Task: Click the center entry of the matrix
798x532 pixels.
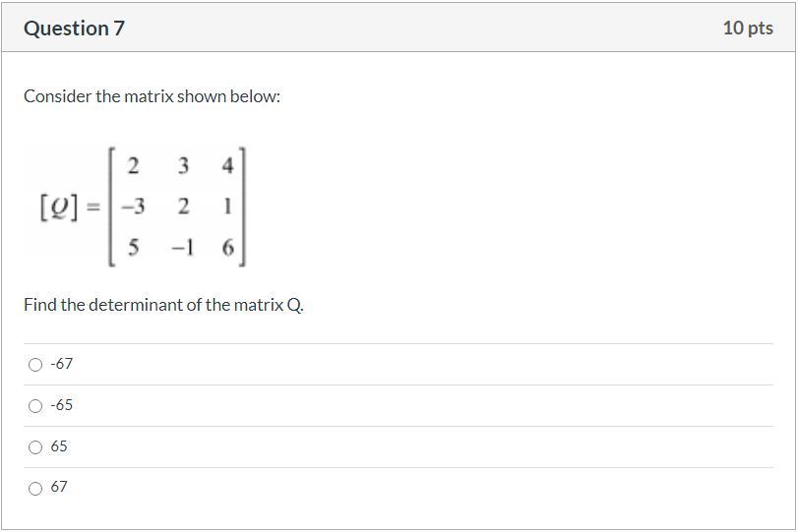Action: (183, 207)
